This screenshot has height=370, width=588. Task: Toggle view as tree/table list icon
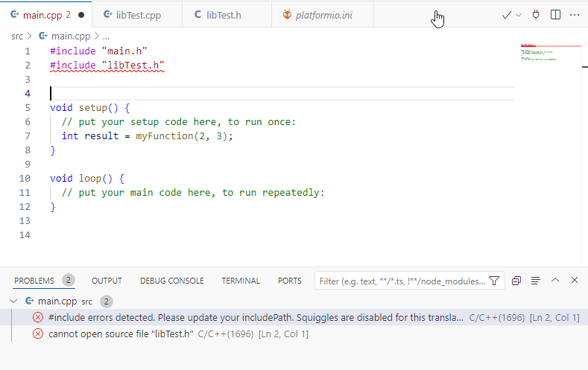click(536, 281)
